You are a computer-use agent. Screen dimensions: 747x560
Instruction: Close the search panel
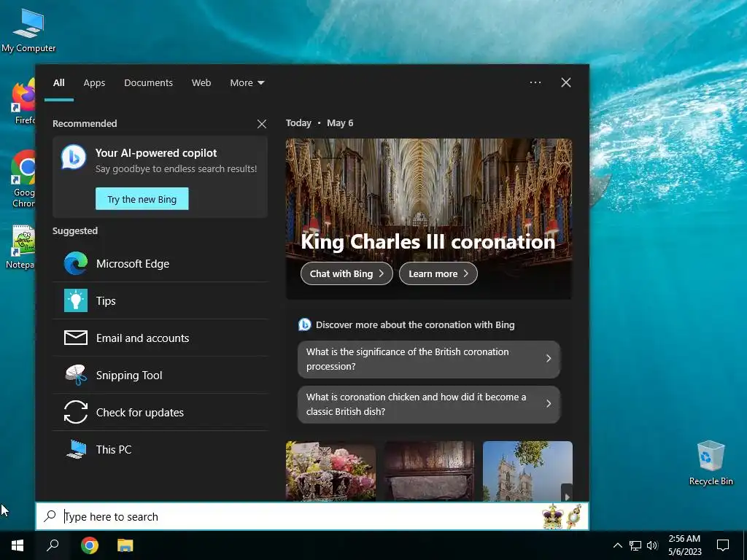pos(565,82)
